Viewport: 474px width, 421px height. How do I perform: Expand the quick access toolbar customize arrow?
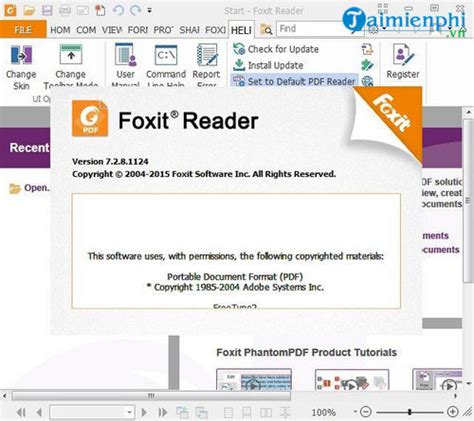tap(150, 11)
